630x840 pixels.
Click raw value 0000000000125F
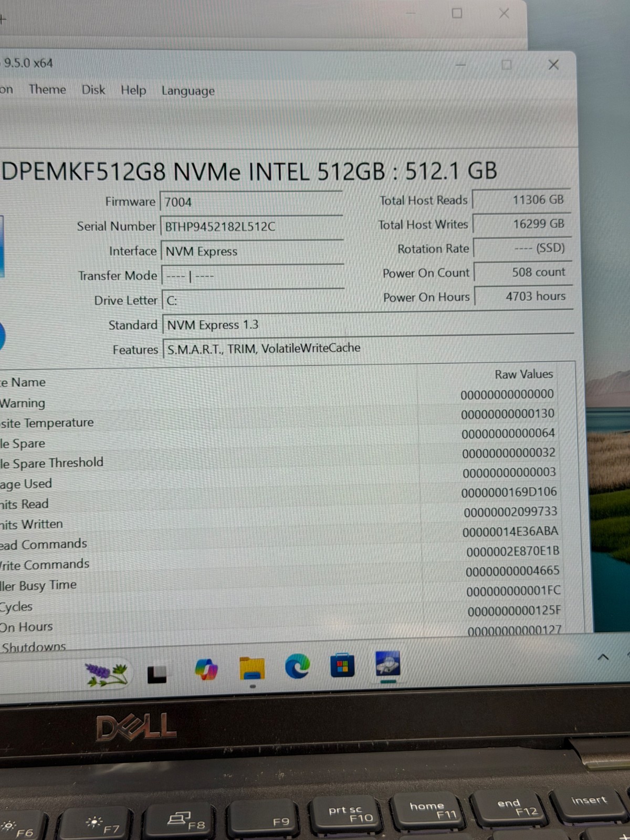tap(514, 611)
